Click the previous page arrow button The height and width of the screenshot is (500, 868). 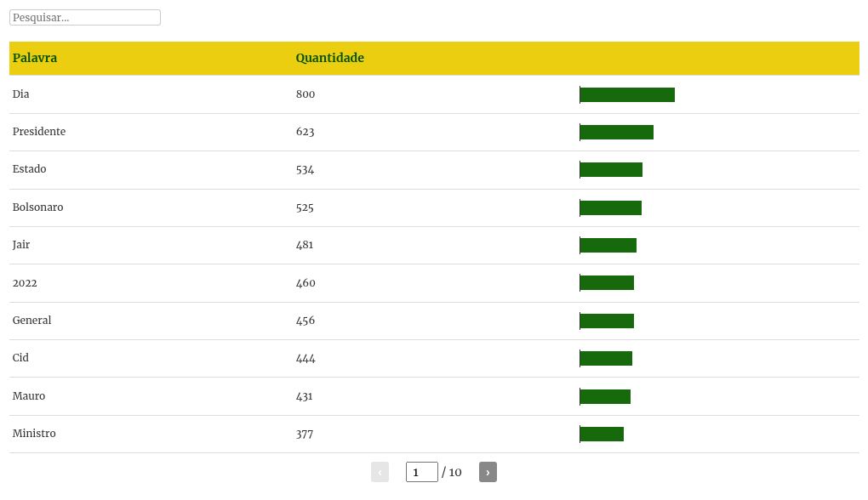coord(380,472)
